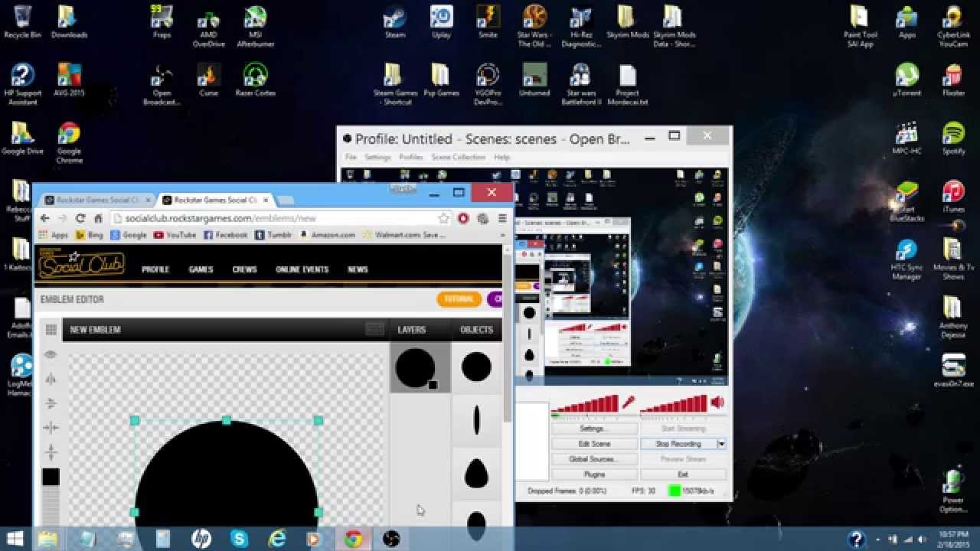Open GAMES in Social Club navigation
Image resolution: width=980 pixels, height=551 pixels.
201,269
